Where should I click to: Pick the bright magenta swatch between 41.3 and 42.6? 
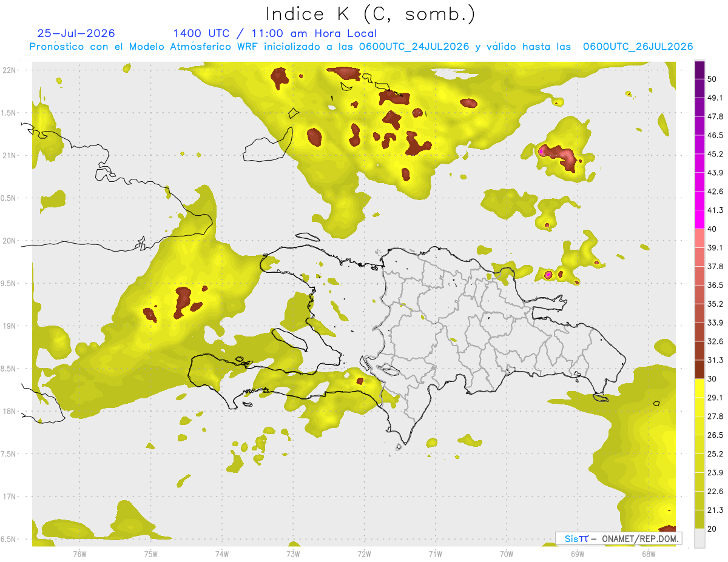699,201
